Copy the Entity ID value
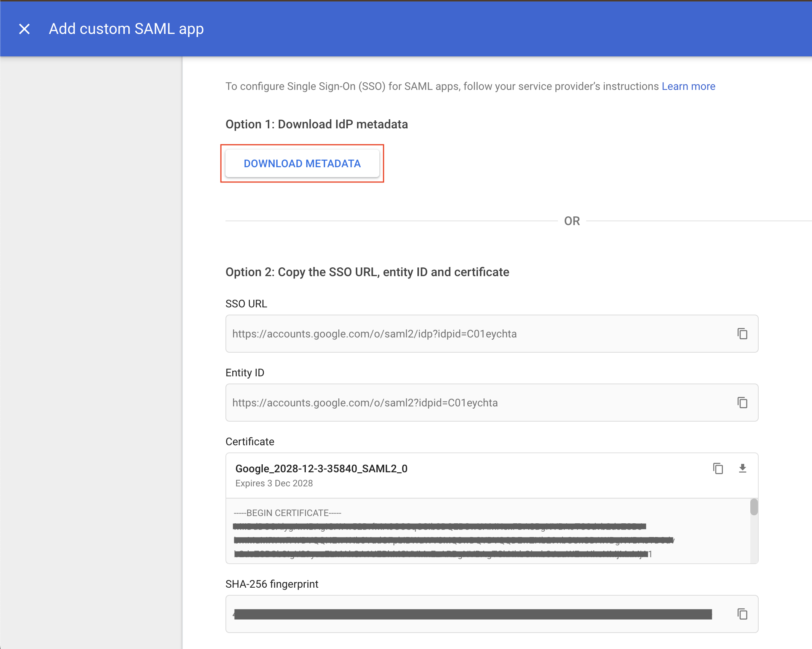812x649 pixels. pyautogui.click(x=742, y=403)
